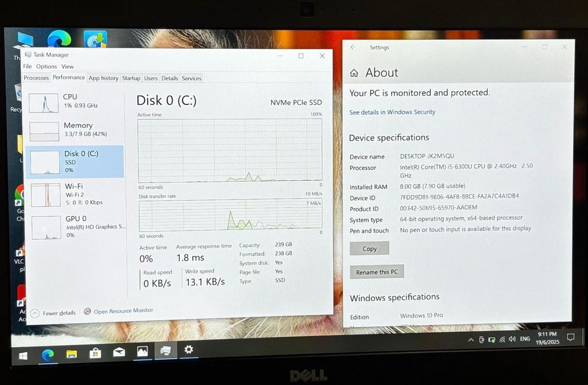Switch to the Startup tab

point(131,78)
